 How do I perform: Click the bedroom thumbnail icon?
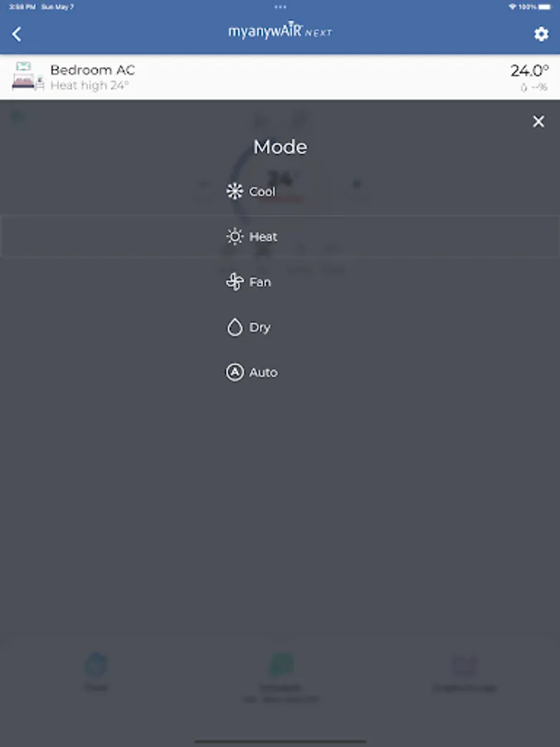[28, 76]
